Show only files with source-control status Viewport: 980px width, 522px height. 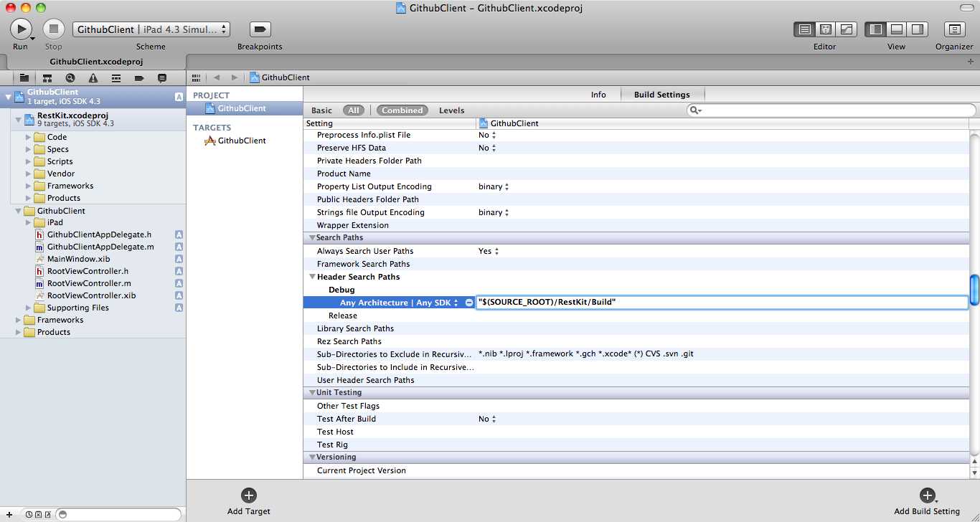coord(38,514)
